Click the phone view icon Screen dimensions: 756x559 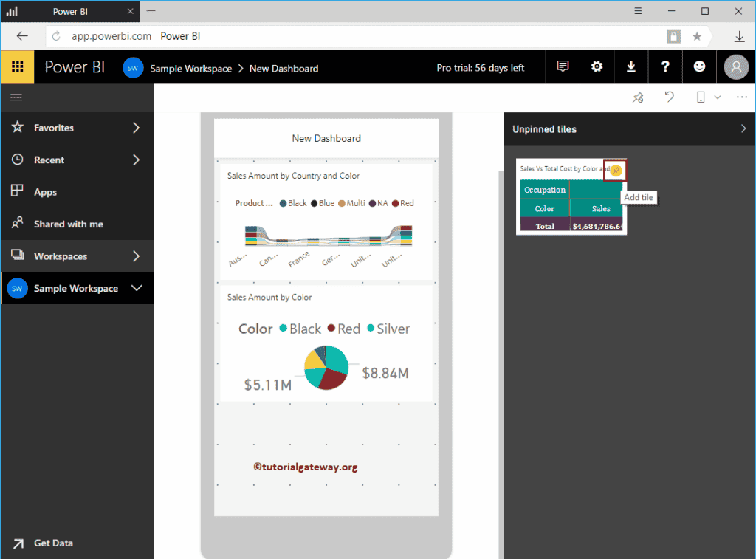(x=701, y=97)
